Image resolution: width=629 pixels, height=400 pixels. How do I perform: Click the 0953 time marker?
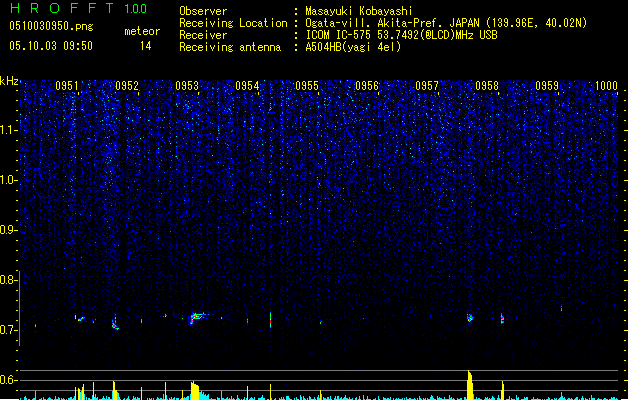click(x=187, y=85)
